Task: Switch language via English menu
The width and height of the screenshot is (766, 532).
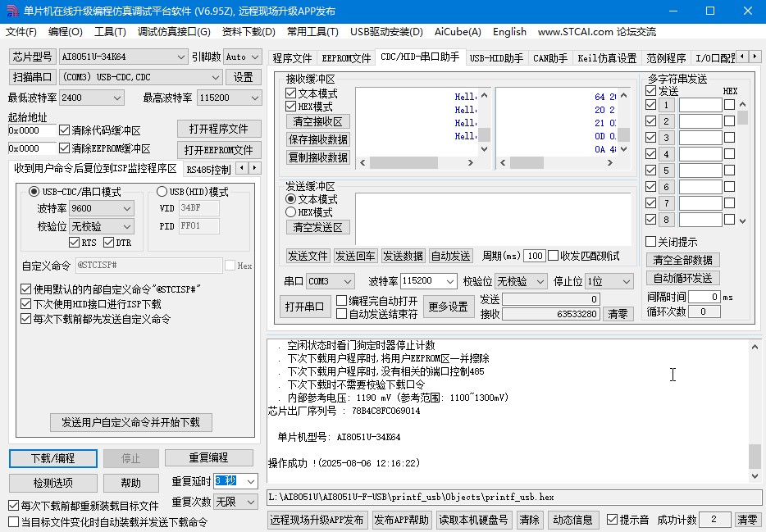Action: click(x=509, y=32)
